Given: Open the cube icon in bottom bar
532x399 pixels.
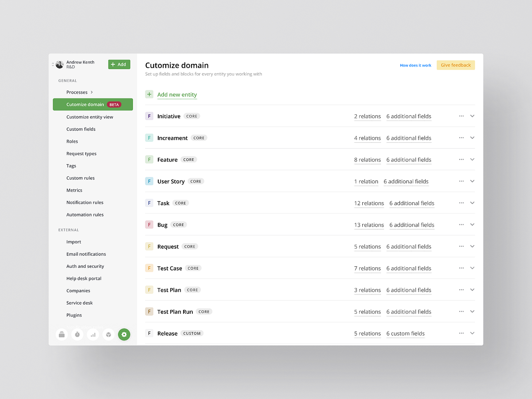Looking at the screenshot, I should click(x=108, y=335).
